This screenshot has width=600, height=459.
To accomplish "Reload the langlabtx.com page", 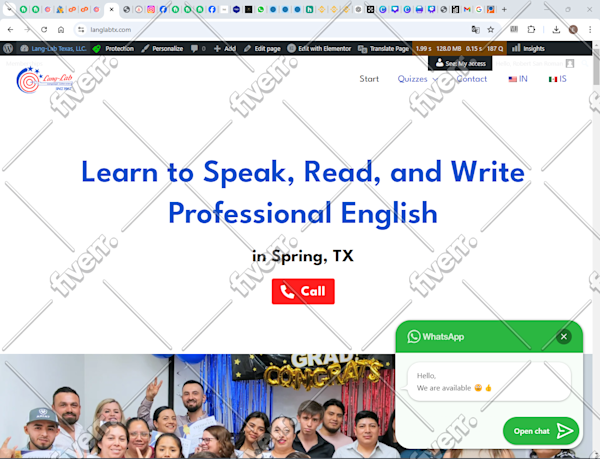I will pos(44,29).
